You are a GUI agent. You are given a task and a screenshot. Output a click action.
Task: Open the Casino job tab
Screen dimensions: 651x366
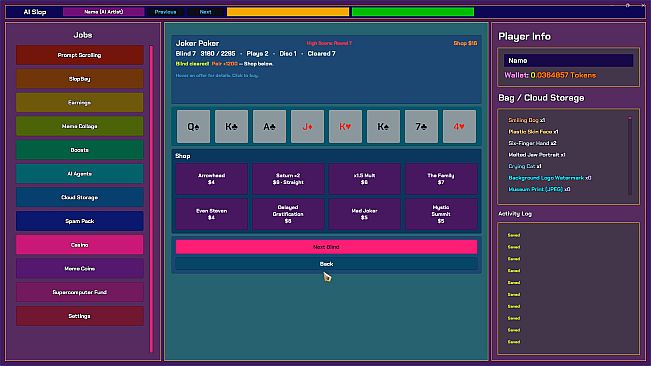80,245
